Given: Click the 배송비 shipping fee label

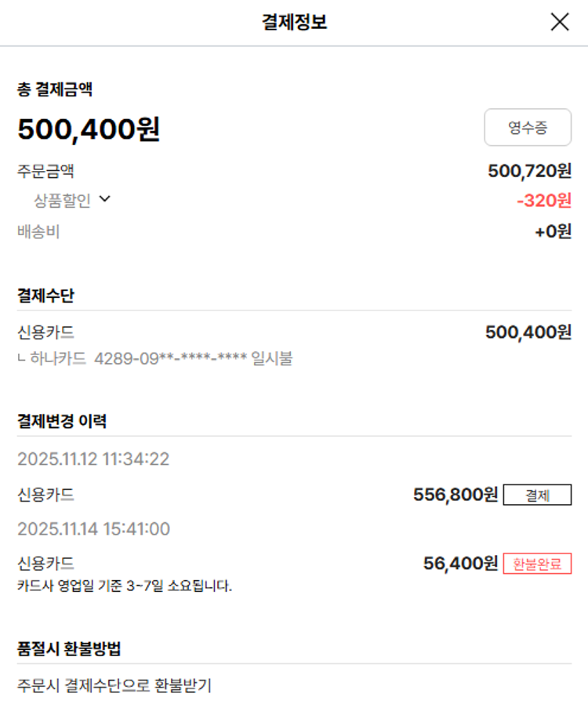Looking at the screenshot, I should coord(38,231).
